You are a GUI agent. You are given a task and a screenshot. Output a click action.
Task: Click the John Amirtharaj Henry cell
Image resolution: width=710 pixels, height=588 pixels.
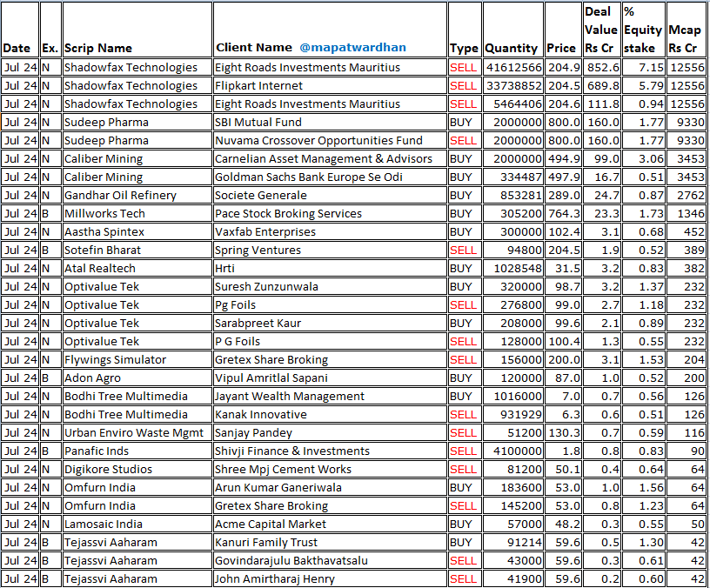pyautogui.click(x=330, y=579)
